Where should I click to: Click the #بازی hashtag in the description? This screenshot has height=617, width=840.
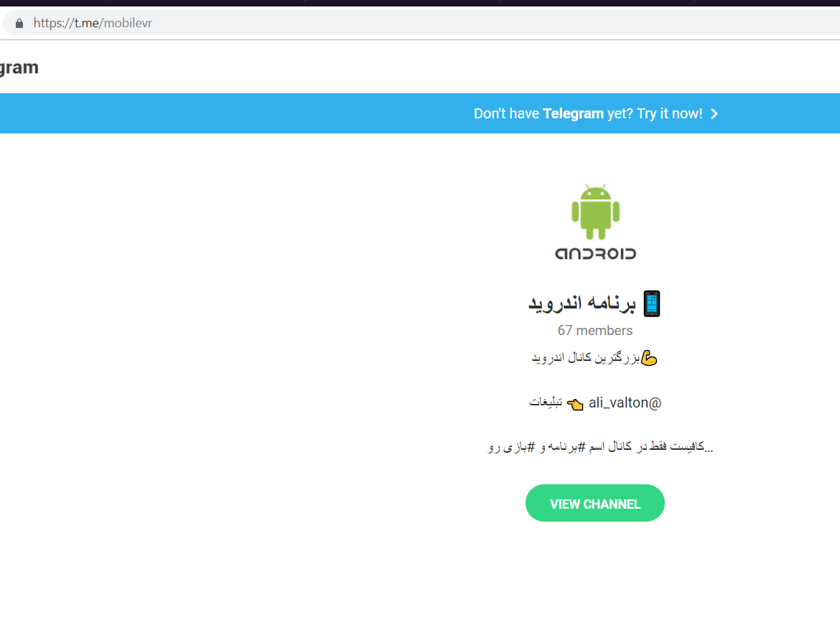[517, 448]
